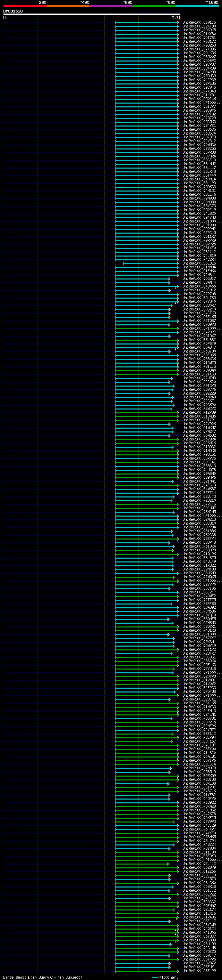Viewport: 222px width, 980px height.
Task: Select label UniRef100_B5JTS3
Action: coord(199,298)
